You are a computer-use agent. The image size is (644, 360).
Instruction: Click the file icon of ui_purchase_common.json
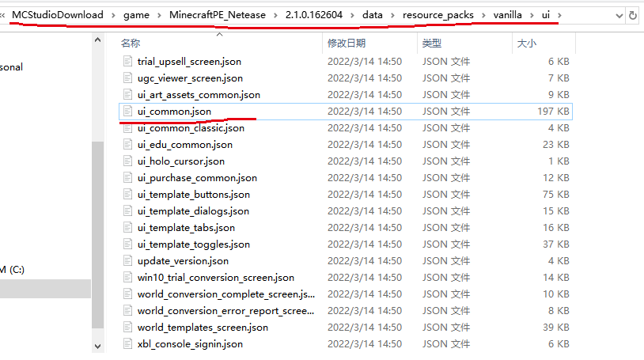127,177
